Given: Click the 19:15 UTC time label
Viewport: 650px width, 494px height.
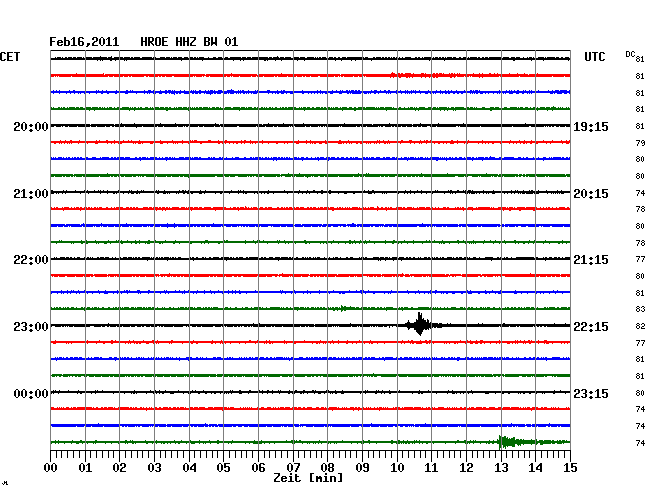Looking at the screenshot, I should [x=591, y=126].
